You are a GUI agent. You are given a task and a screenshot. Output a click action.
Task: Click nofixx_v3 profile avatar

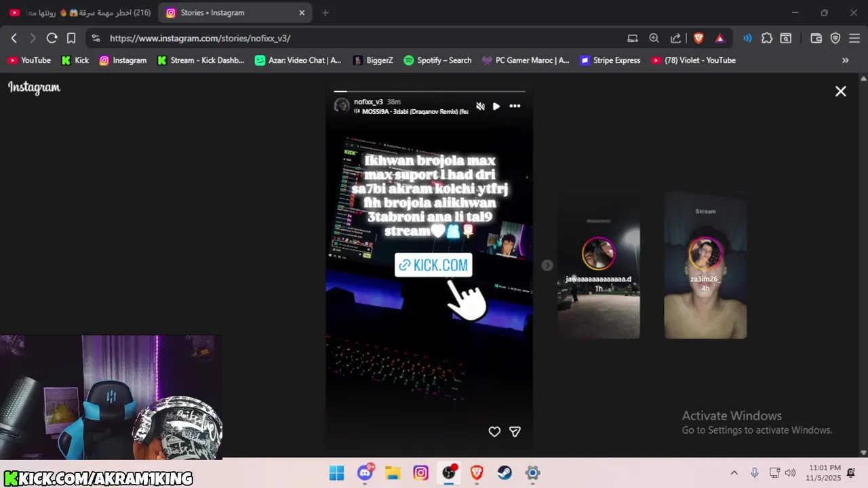pos(342,106)
